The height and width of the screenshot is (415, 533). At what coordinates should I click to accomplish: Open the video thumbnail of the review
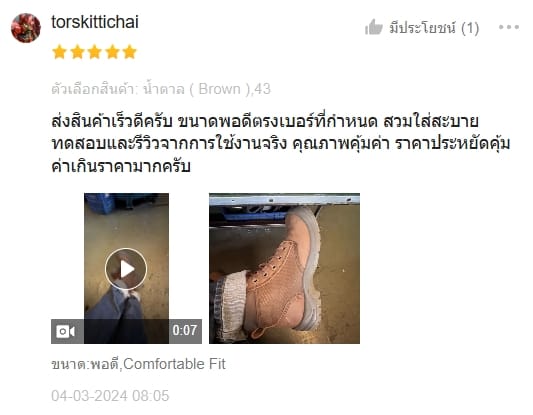click(x=126, y=269)
